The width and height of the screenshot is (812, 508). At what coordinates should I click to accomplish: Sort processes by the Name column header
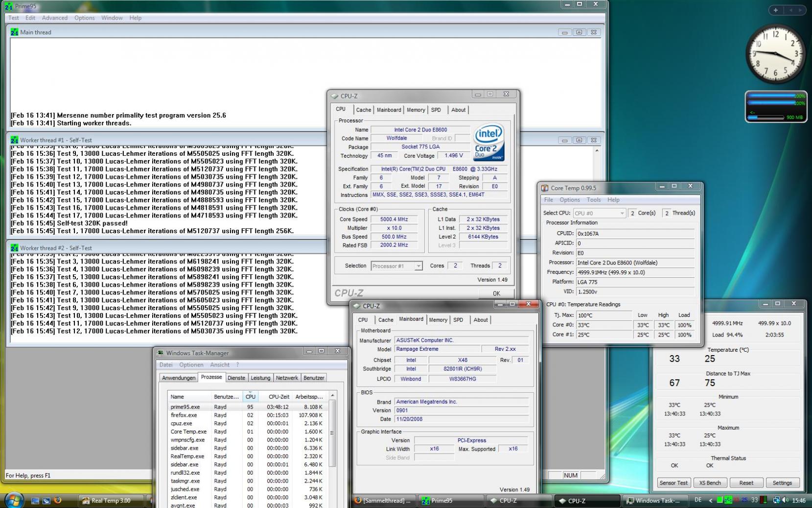click(189, 396)
